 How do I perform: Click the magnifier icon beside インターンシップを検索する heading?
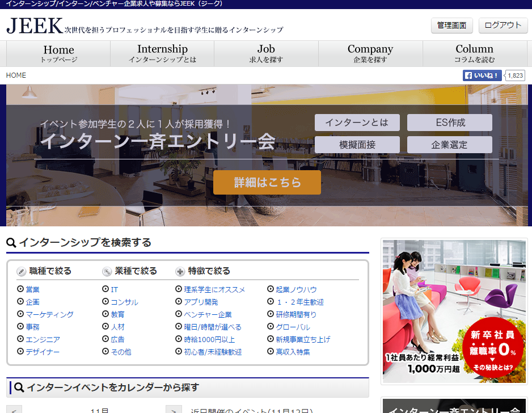(x=12, y=242)
